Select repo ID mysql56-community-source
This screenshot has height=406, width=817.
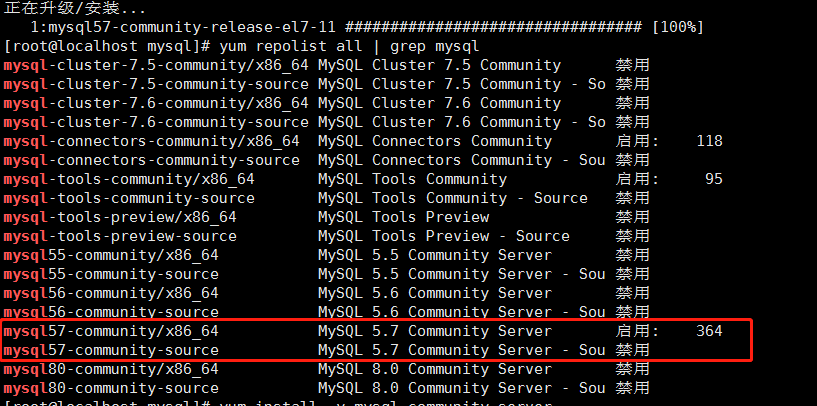(x=111, y=313)
